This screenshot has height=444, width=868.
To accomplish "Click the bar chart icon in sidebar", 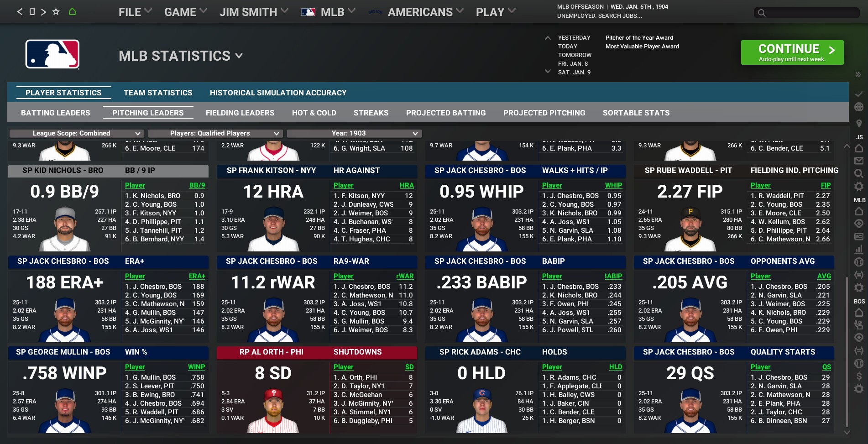I will click(x=858, y=249).
